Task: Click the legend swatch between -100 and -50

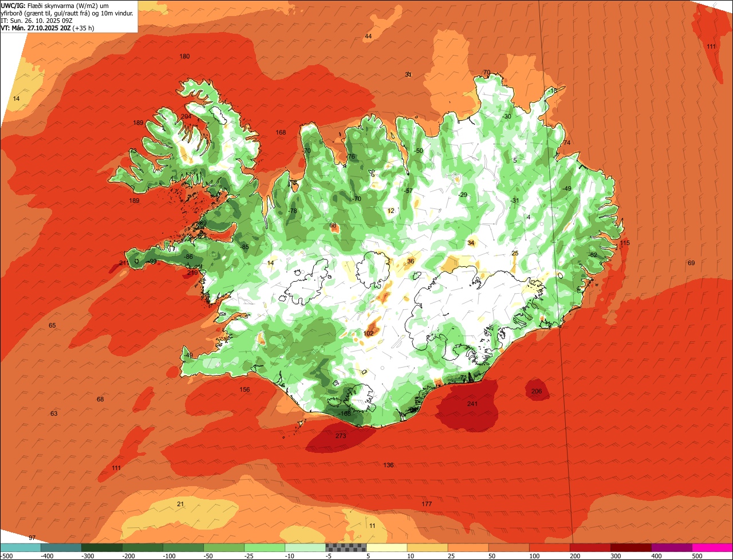Action: pyautogui.click(x=183, y=547)
